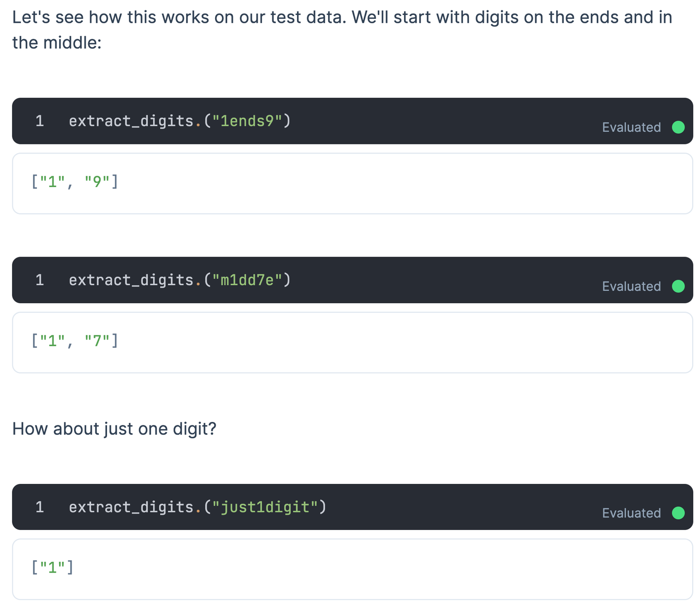Click extract_digits function name in third code cell
Viewport: 700px width, 604px height.
pos(131,507)
